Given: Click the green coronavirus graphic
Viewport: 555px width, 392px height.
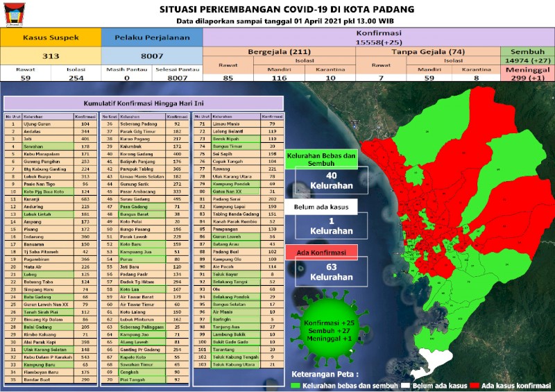Looking at the screenshot, I should (x=329, y=330).
